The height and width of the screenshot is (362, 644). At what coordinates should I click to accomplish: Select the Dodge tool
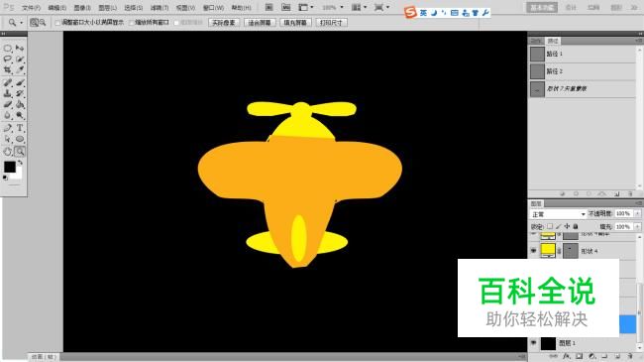19,115
